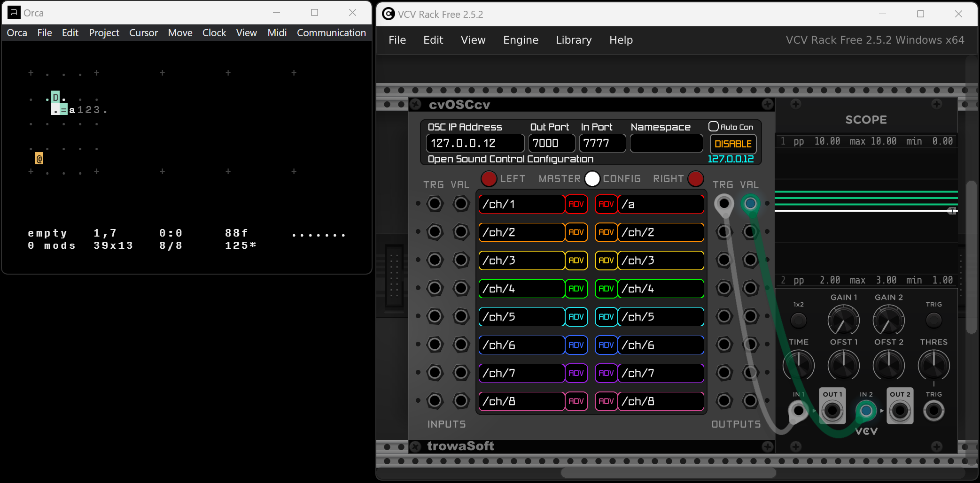
Task: Click the VCV Rack vertical scrollbar
Action: tap(971, 257)
